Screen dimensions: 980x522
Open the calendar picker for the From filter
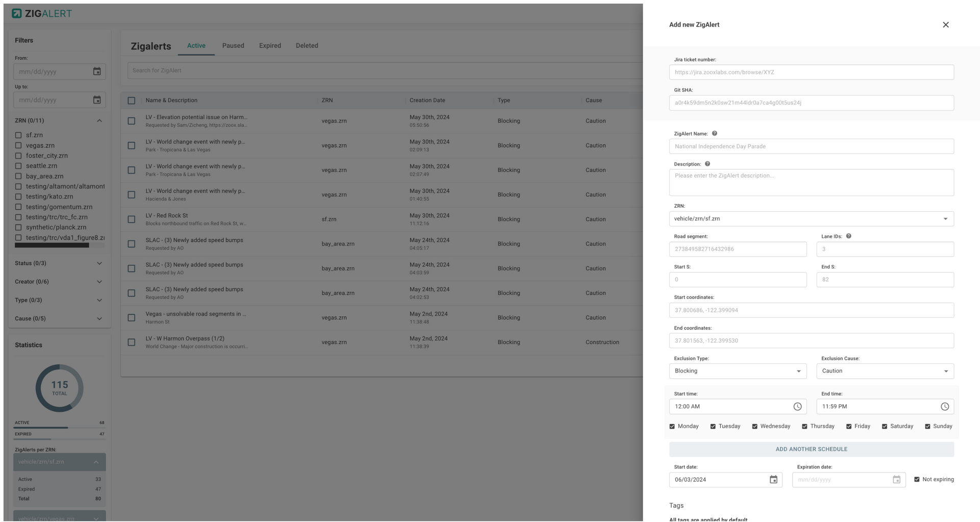(97, 71)
